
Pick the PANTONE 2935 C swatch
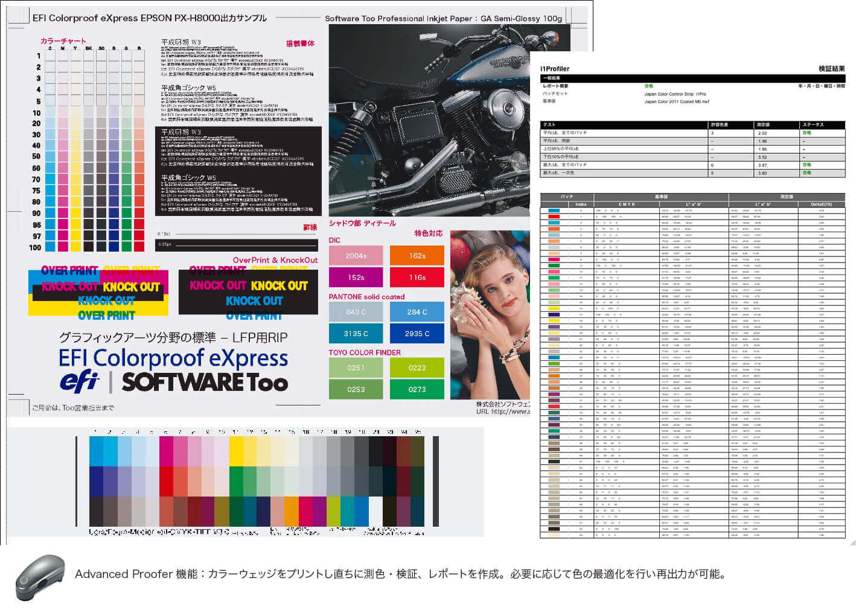pos(417,334)
